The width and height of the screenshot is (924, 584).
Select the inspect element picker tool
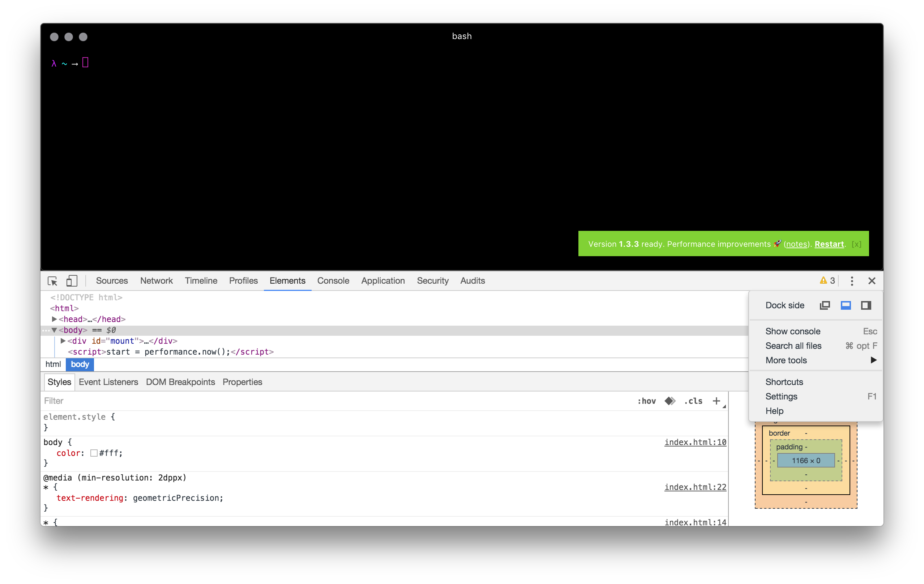[52, 281]
